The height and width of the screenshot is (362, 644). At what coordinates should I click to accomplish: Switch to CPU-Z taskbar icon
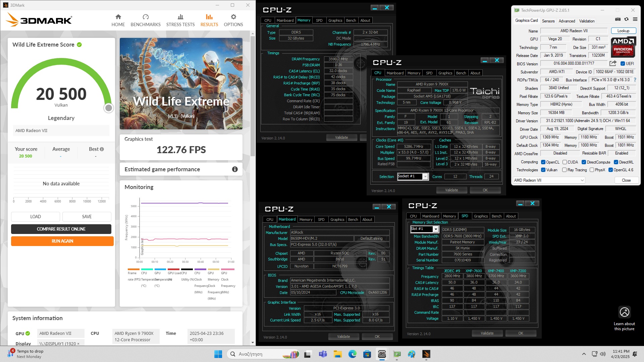click(382, 354)
